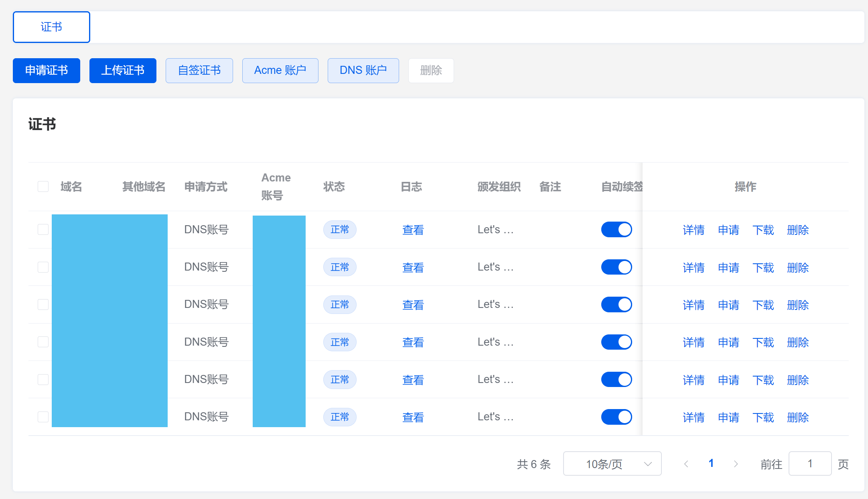Focus the 前往 page number input
Viewport: 868px width, 499px height.
(x=810, y=464)
